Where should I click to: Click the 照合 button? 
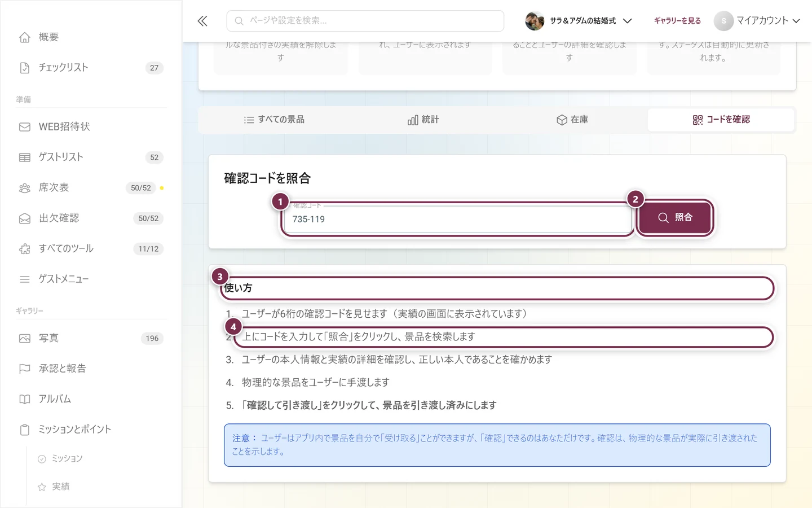tap(675, 218)
